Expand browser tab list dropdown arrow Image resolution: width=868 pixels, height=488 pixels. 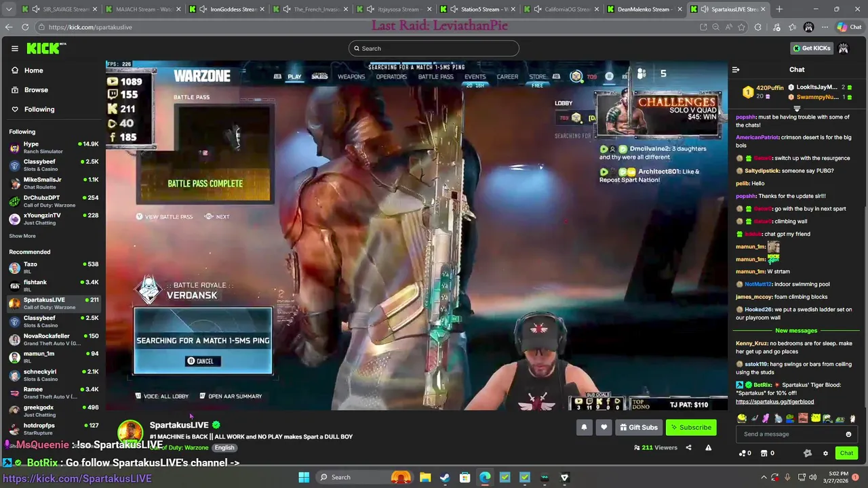click(7, 9)
